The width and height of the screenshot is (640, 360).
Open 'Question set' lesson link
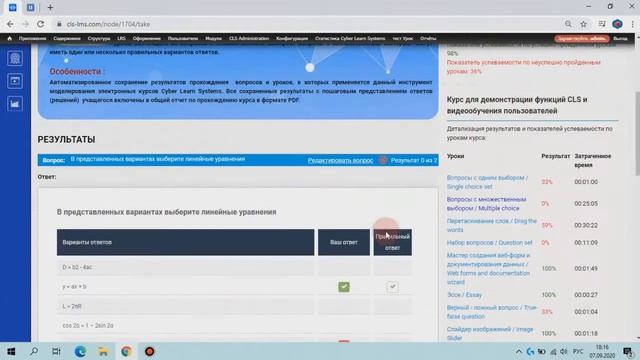[489, 242]
